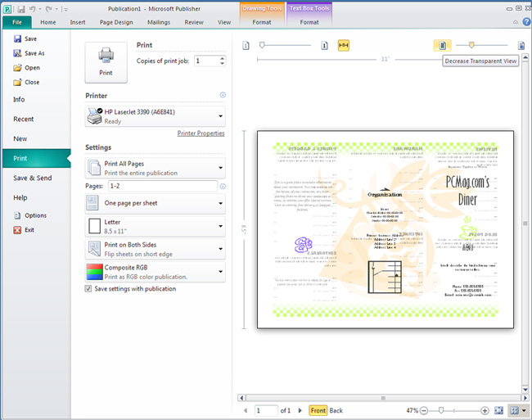Switch to the Home tab
This screenshot has height=420, width=532.
[47, 22]
